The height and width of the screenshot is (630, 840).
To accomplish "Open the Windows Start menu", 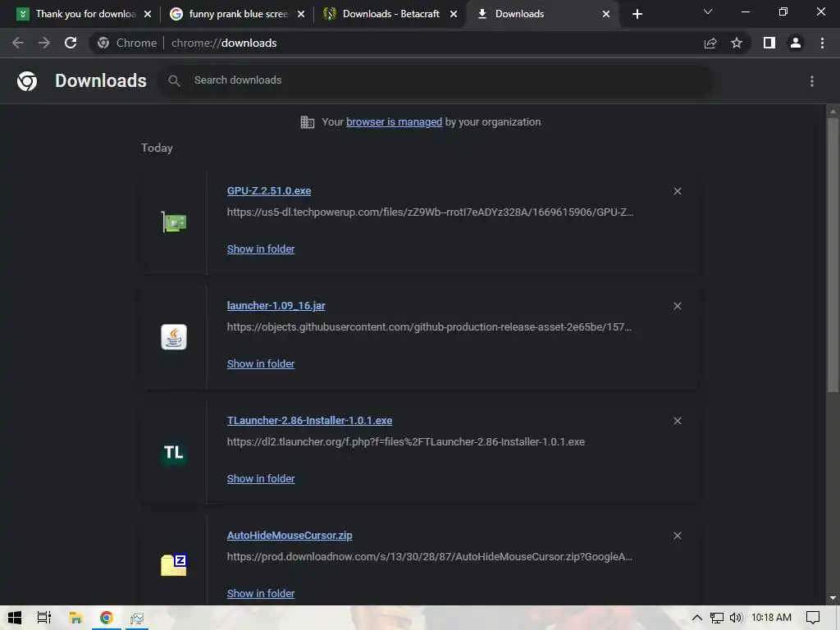I will pyautogui.click(x=15, y=618).
